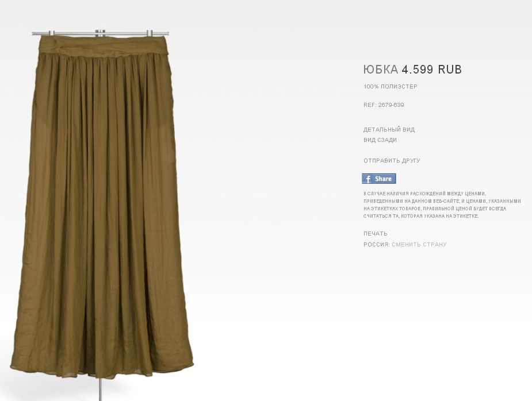The height and width of the screenshot is (401, 532).
Task: Select ОТПРАВИТЬ ДРУГУ to send to friend
Action: coord(392,161)
